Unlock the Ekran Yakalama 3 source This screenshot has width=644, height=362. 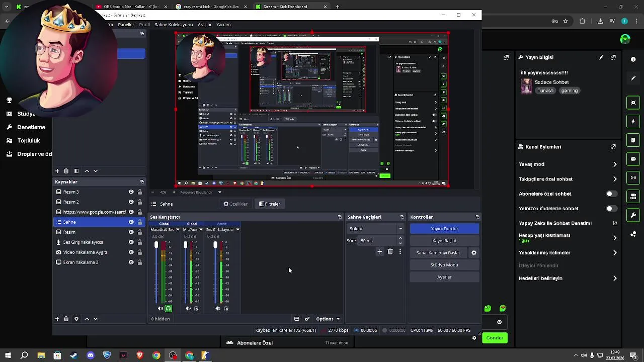(139, 262)
